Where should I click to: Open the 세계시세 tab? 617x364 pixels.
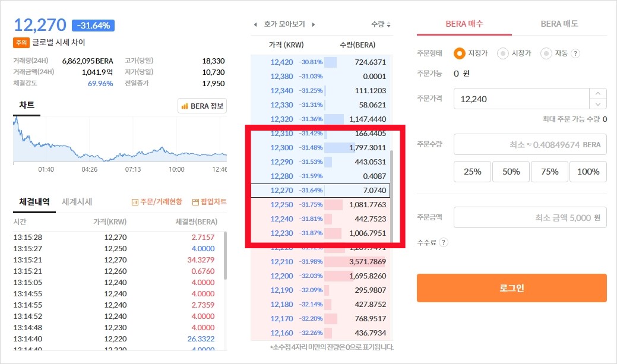(x=77, y=202)
